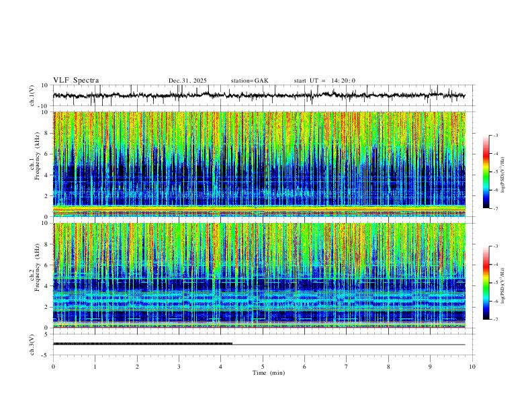Click the time axis tick label '5'
This screenshot has height=411, width=532.
[263, 367]
